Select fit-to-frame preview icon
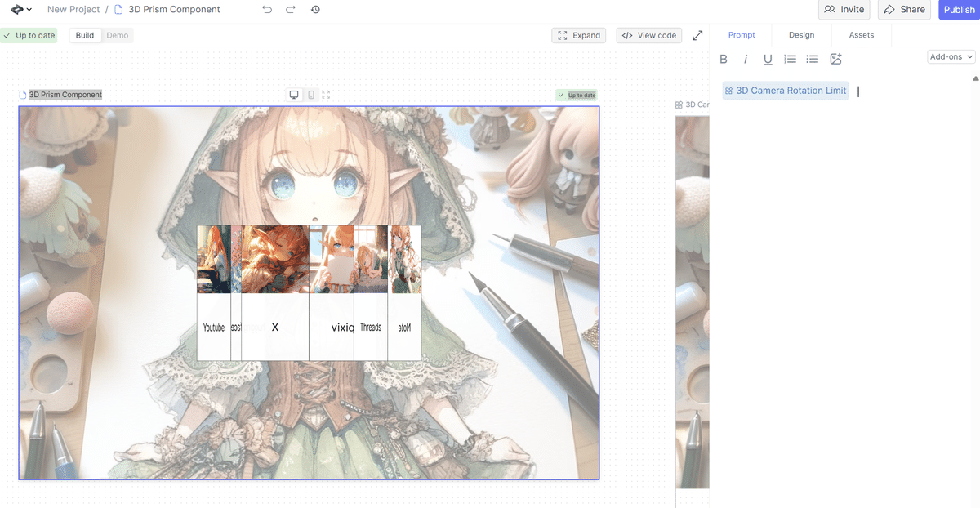The image size is (980, 508). (326, 95)
